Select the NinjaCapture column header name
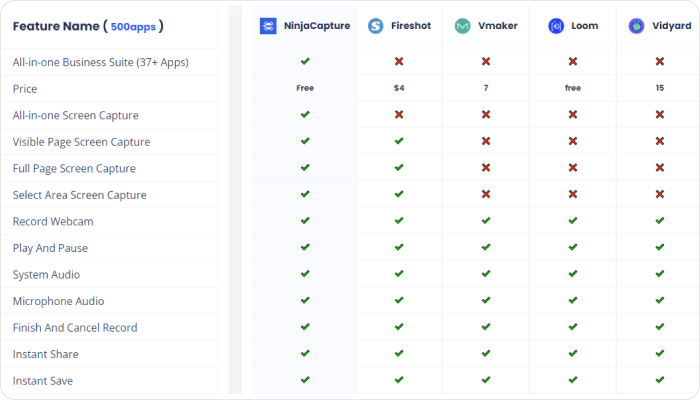This screenshot has width=700, height=400. [x=318, y=26]
